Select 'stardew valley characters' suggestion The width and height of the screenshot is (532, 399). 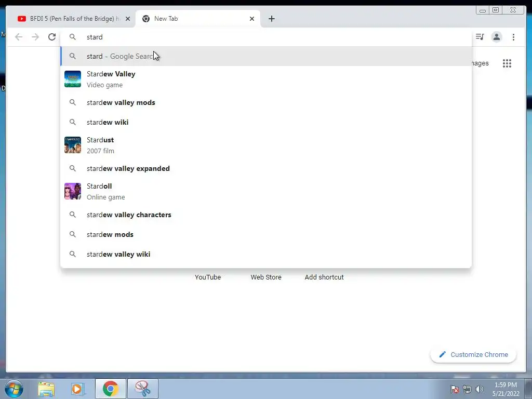coord(266,215)
